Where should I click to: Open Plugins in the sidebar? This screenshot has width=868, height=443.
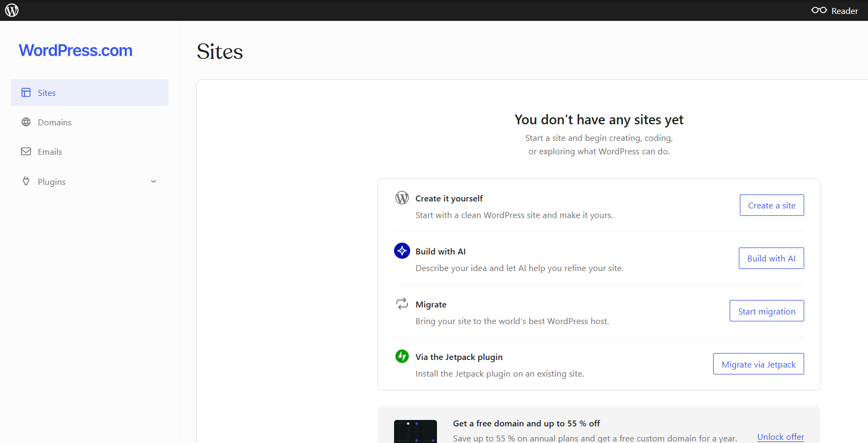pyautogui.click(x=90, y=182)
